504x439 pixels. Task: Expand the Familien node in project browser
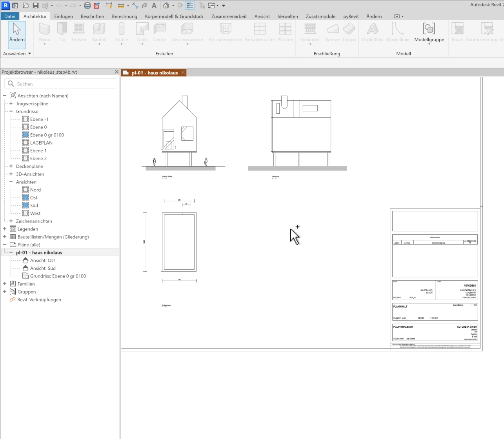(x=5, y=284)
